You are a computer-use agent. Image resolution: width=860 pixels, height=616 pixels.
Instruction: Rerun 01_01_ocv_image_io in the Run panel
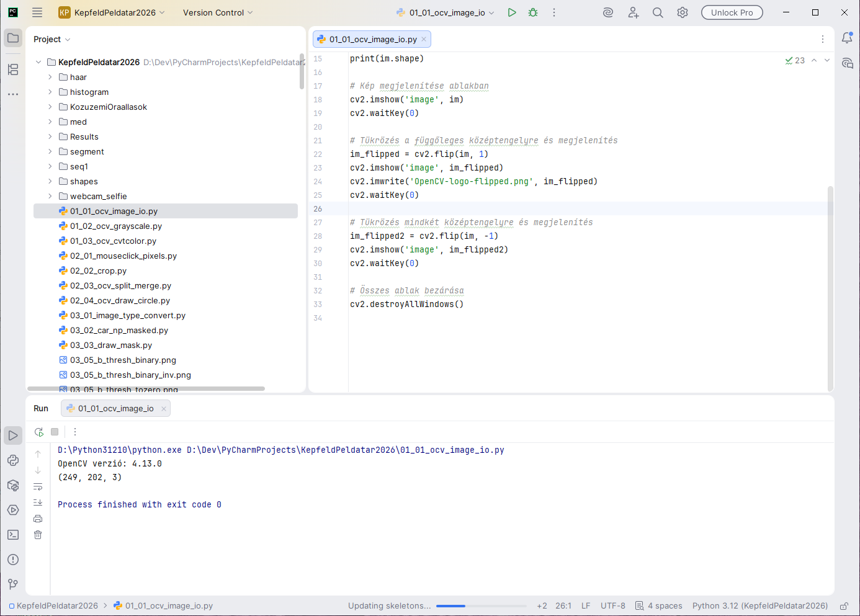click(39, 432)
